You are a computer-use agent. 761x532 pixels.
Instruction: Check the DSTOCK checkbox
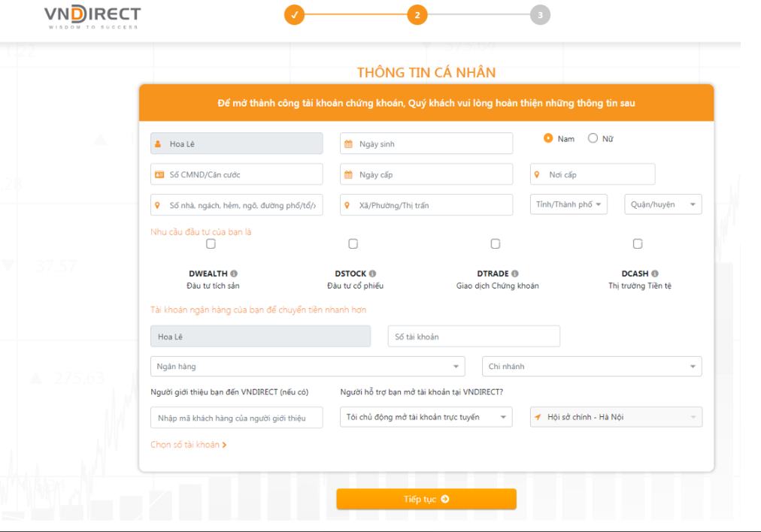(353, 243)
